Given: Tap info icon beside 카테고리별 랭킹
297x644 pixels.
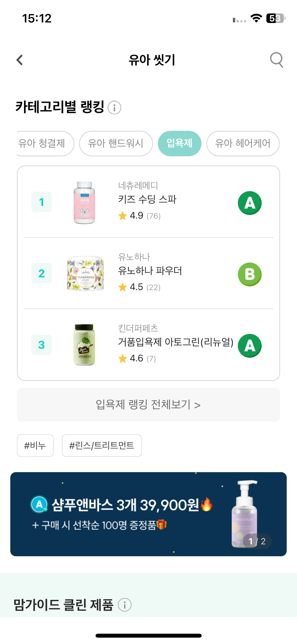Looking at the screenshot, I should pyautogui.click(x=115, y=108).
